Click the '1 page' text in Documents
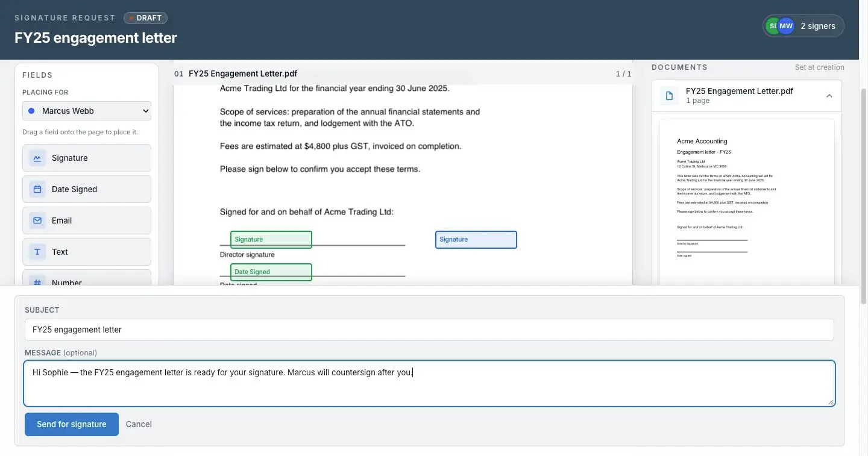This screenshot has height=456, width=868. coord(698,101)
